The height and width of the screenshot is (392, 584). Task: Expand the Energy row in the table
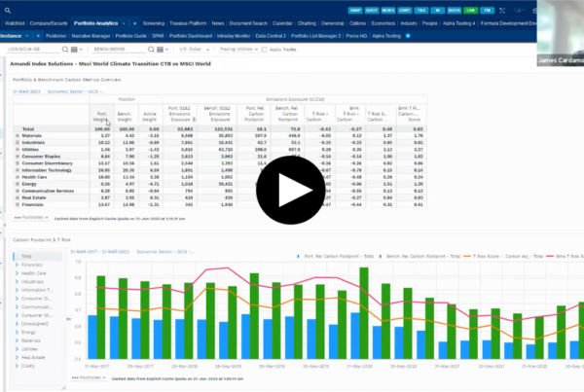(18, 184)
